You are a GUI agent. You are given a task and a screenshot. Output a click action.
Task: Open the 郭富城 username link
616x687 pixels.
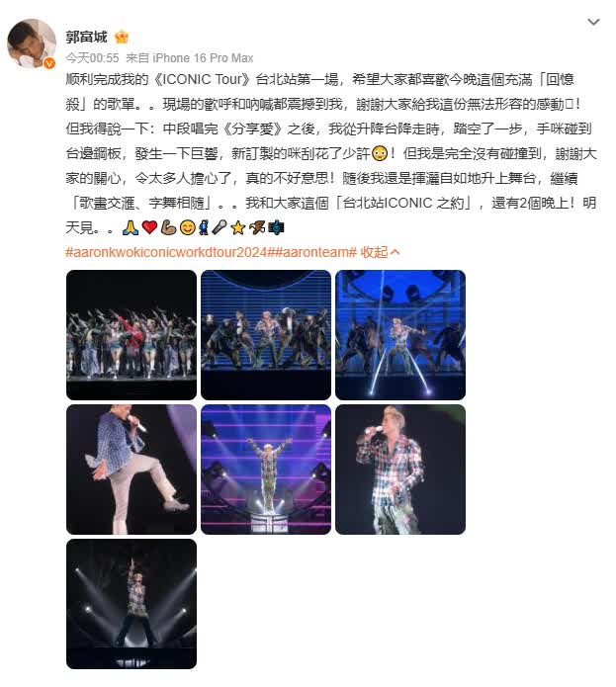(86, 37)
